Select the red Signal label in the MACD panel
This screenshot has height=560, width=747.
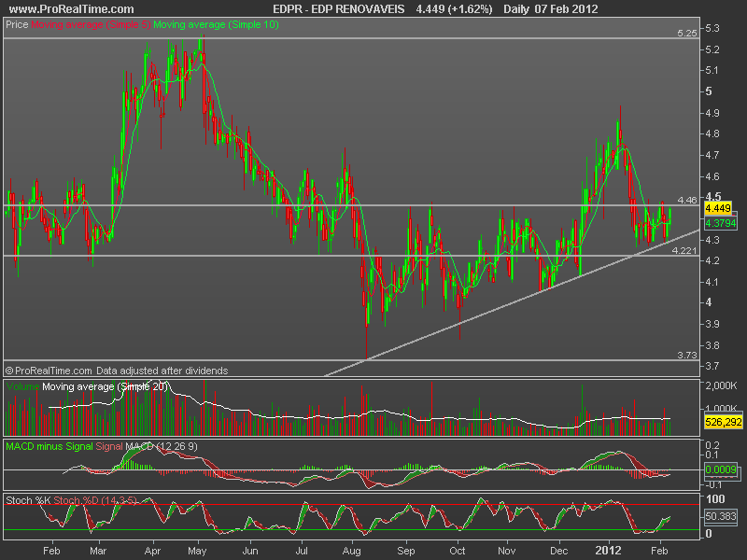(108, 446)
